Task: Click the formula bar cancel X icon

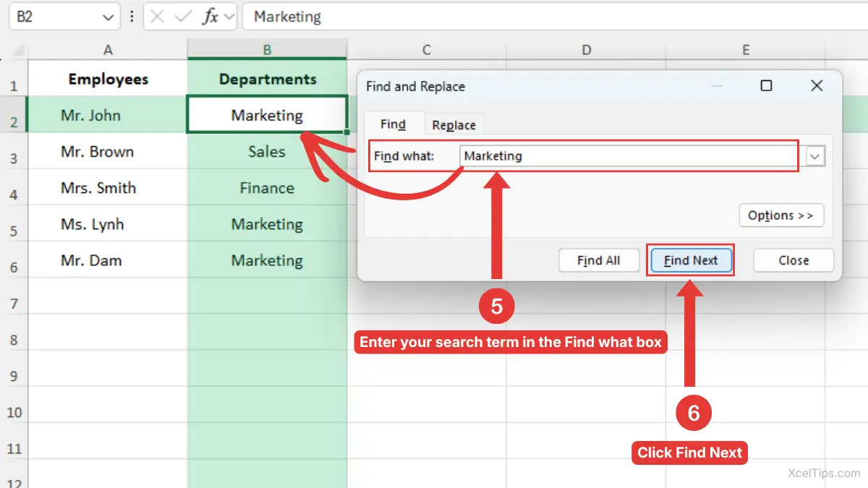Action: point(157,17)
